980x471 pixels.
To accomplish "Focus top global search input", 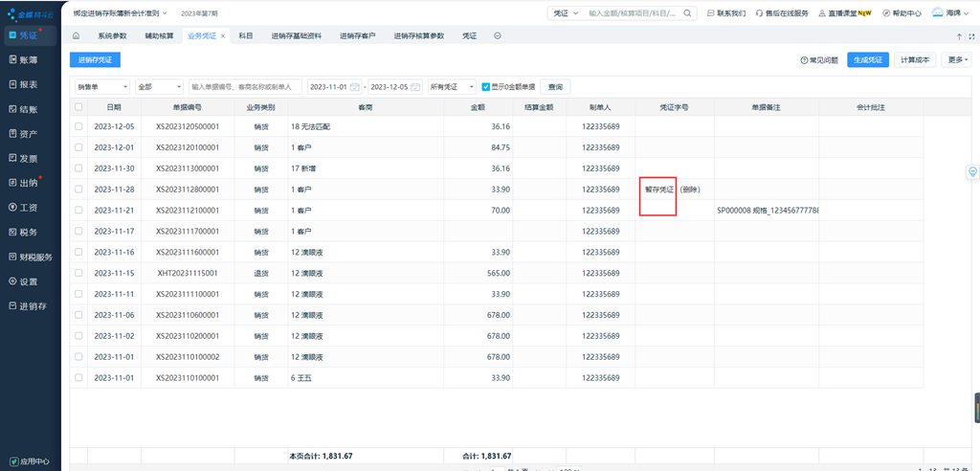I will (634, 13).
